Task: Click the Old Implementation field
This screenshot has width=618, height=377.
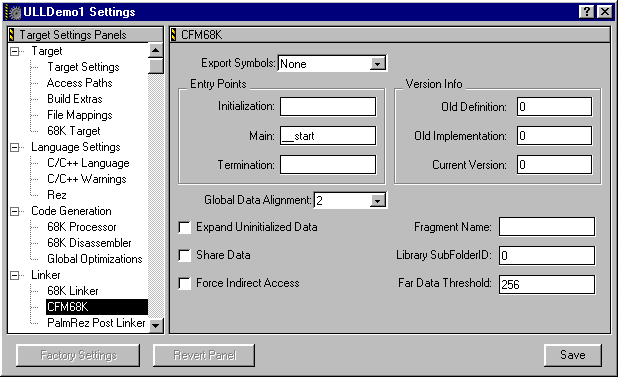Action: click(554, 136)
